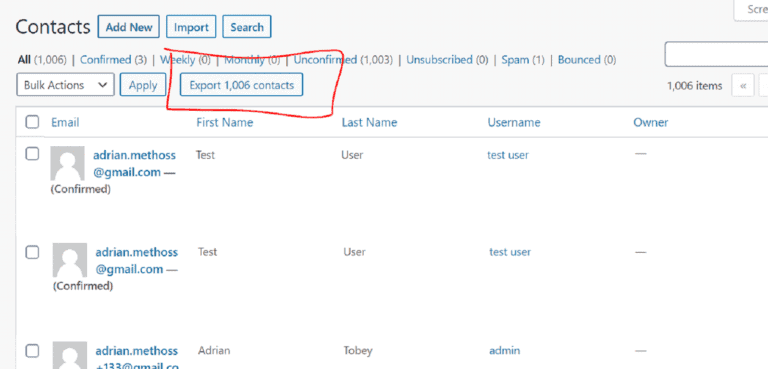The width and height of the screenshot is (768, 369).
Task: Open the Import contacts button
Action: 191,27
